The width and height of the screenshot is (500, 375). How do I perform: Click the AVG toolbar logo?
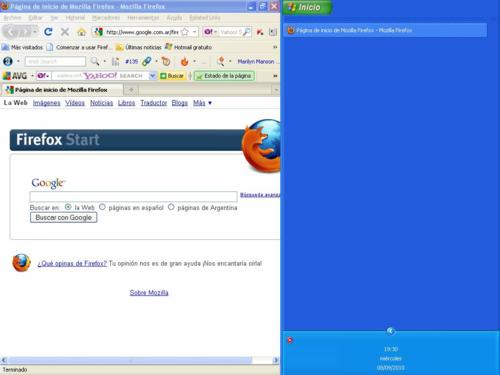click(x=15, y=76)
